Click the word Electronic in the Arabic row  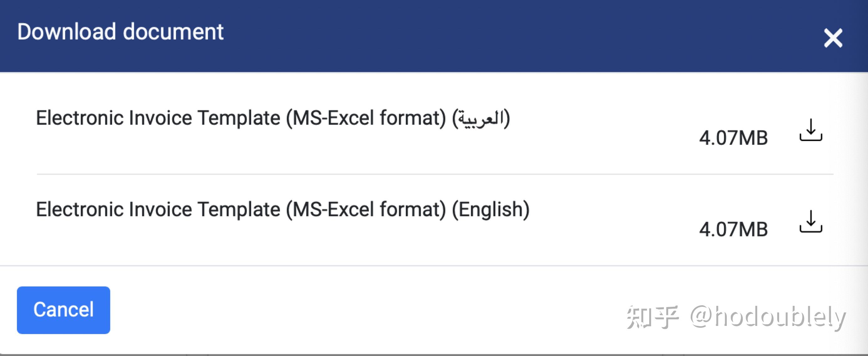[80, 118]
